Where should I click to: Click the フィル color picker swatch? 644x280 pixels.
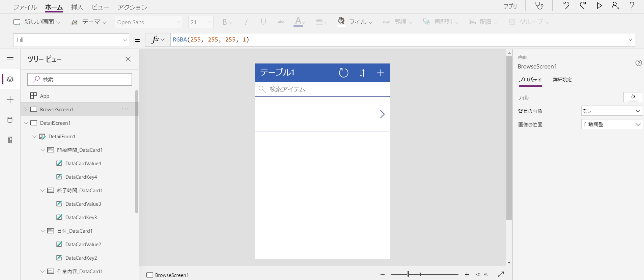pos(633,97)
